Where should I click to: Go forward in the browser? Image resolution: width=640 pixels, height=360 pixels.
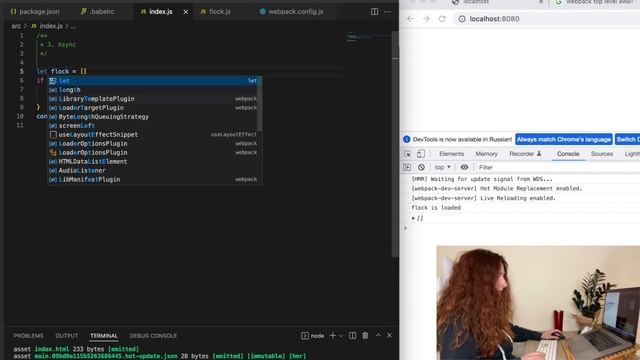coord(426,19)
